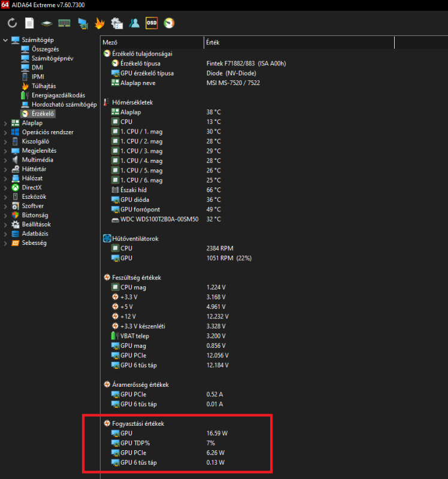Click the Sebesség benchmark icon
This screenshot has height=479, width=448.
pyautogui.click(x=16, y=243)
